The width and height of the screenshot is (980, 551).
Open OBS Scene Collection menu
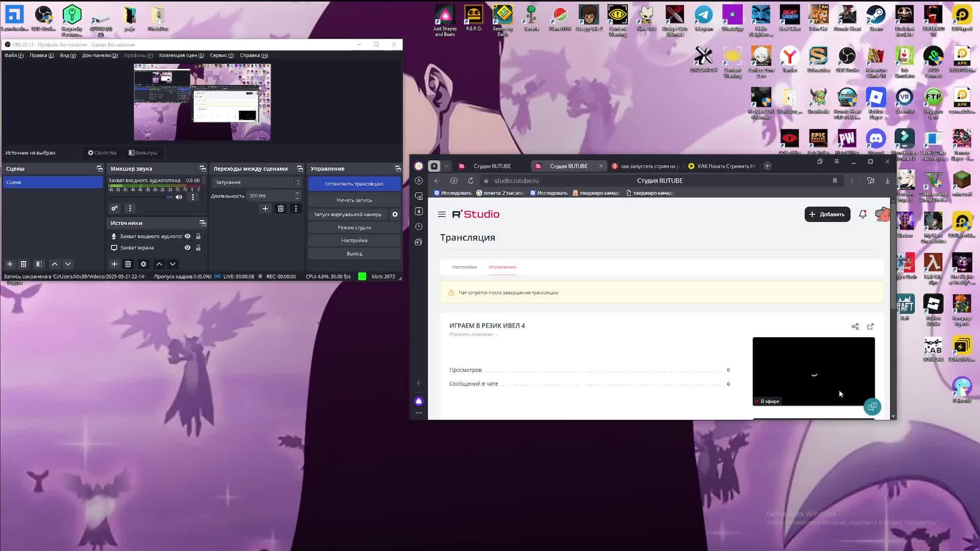pos(181,55)
